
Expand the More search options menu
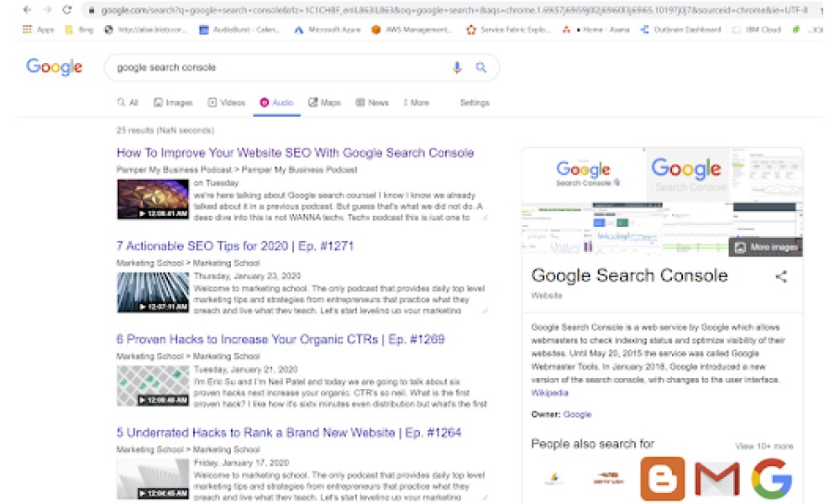pyautogui.click(x=417, y=102)
